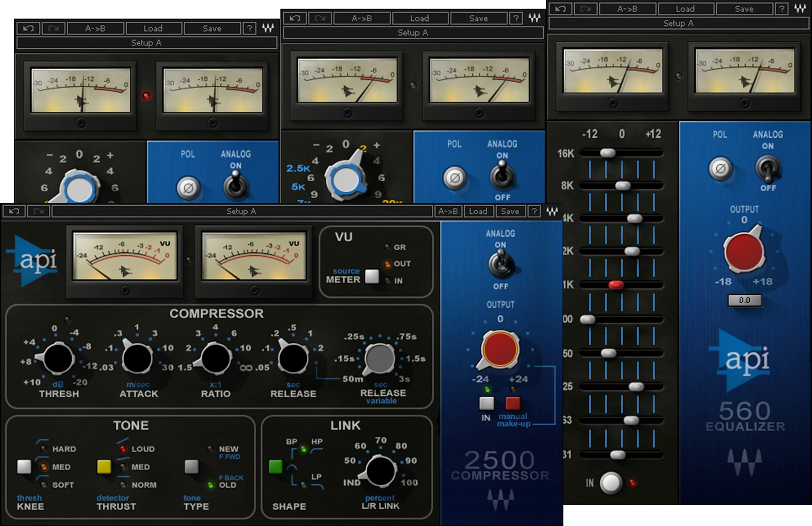Cycle the yellow detector THRUST button
Screen dimensions: 812x526
point(104,466)
